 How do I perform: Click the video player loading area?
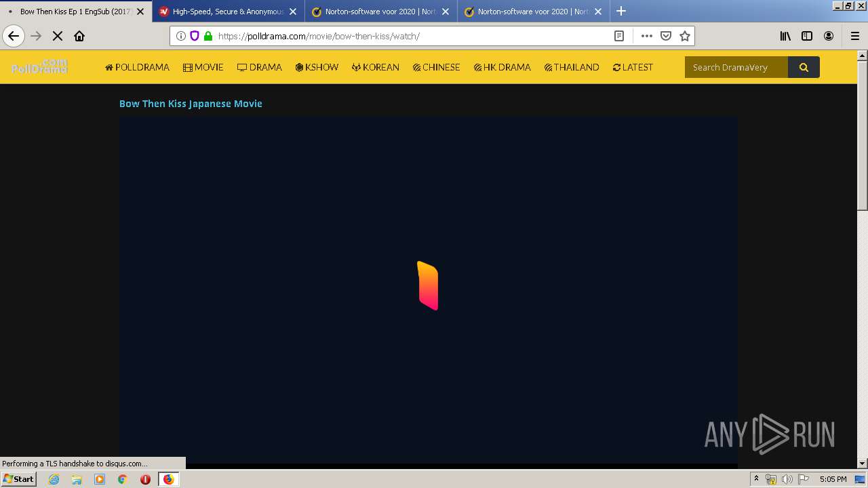coord(428,290)
